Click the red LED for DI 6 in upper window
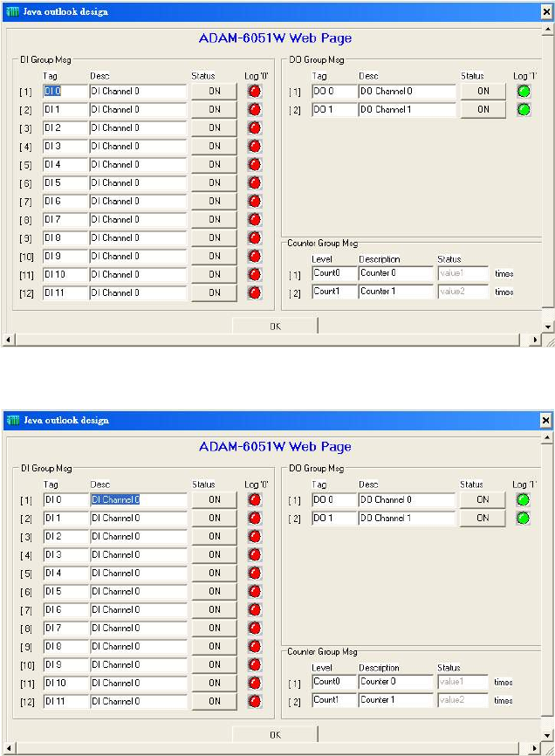Viewport: 555px width, 756px height. [x=255, y=201]
